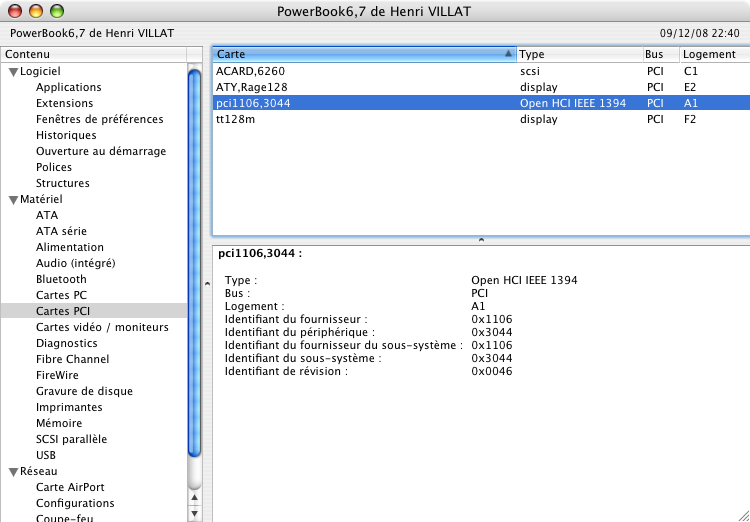Click the sidebar scroll up arrow
This screenshot has height=522, width=750.
[x=194, y=498]
